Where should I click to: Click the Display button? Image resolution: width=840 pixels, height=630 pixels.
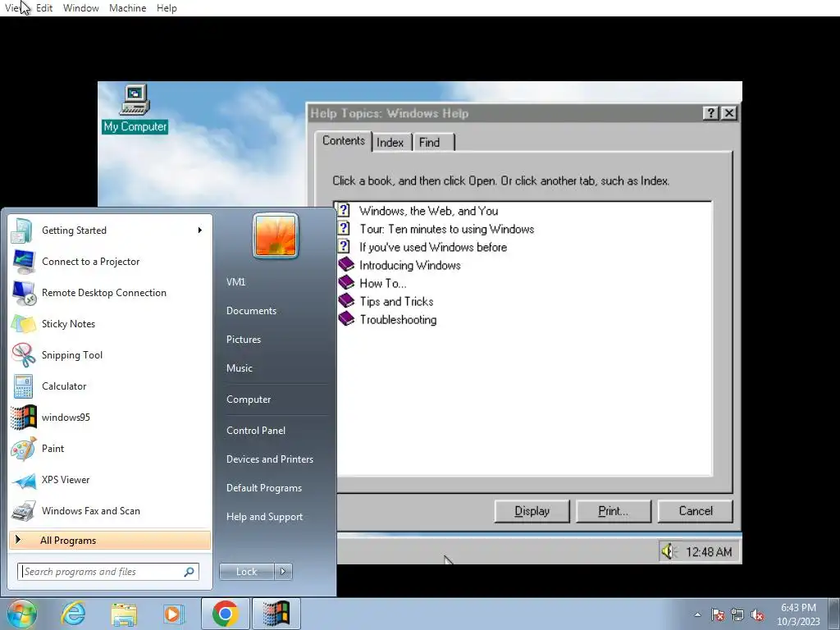point(532,511)
